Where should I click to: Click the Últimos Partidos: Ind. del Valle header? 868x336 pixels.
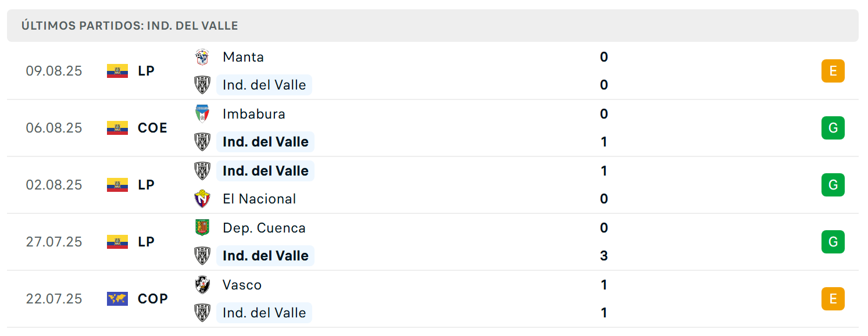[130, 26]
